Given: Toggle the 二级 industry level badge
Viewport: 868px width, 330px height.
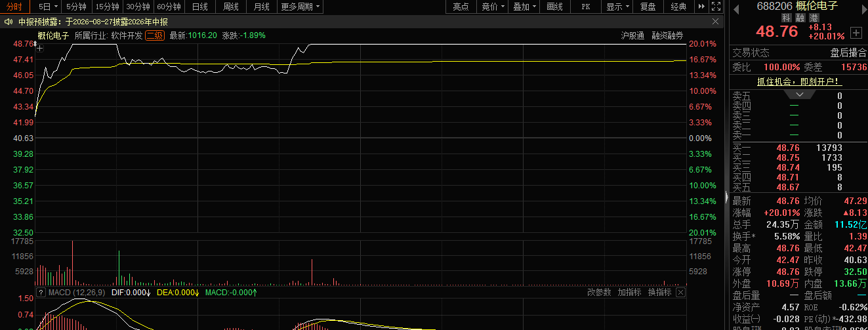Looking at the screenshot, I should click(x=155, y=35).
